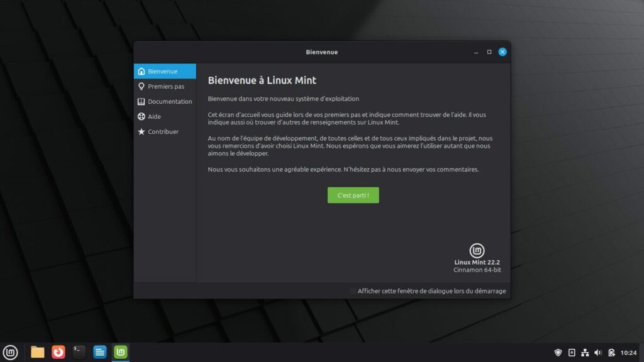This screenshot has height=362, width=644.
Task: Open the Documentation section
Action: (x=165, y=101)
